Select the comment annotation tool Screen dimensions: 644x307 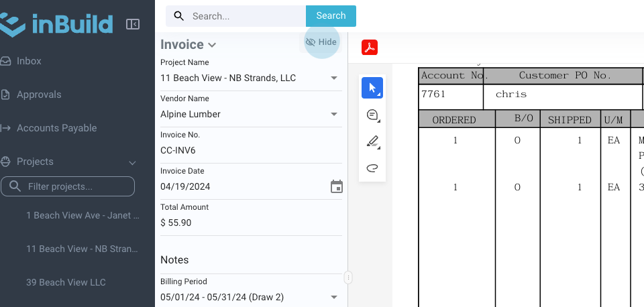372,115
